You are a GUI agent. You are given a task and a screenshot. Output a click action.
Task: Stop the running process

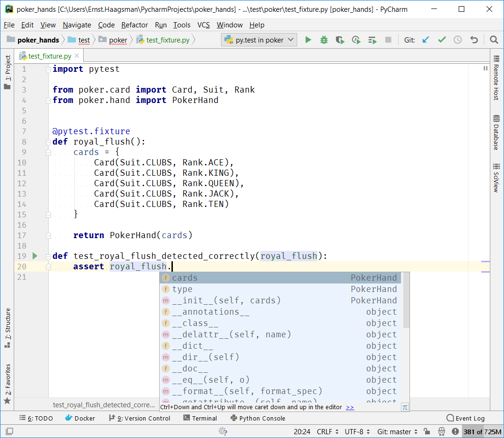(388, 40)
